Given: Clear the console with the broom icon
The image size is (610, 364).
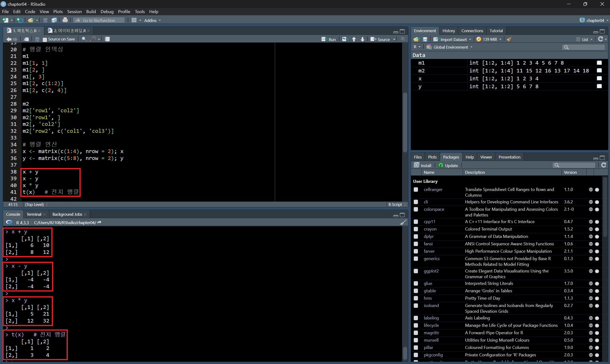Looking at the screenshot, I should click(x=403, y=222).
